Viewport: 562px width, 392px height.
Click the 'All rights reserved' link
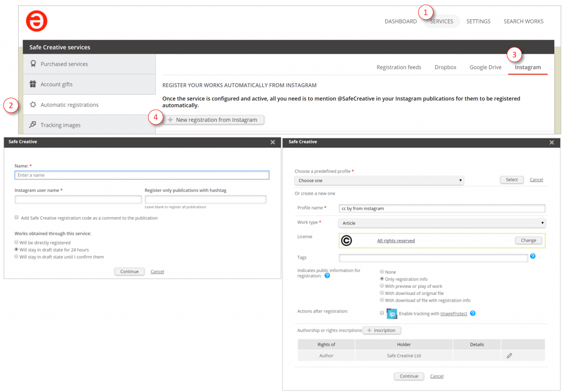pos(396,241)
